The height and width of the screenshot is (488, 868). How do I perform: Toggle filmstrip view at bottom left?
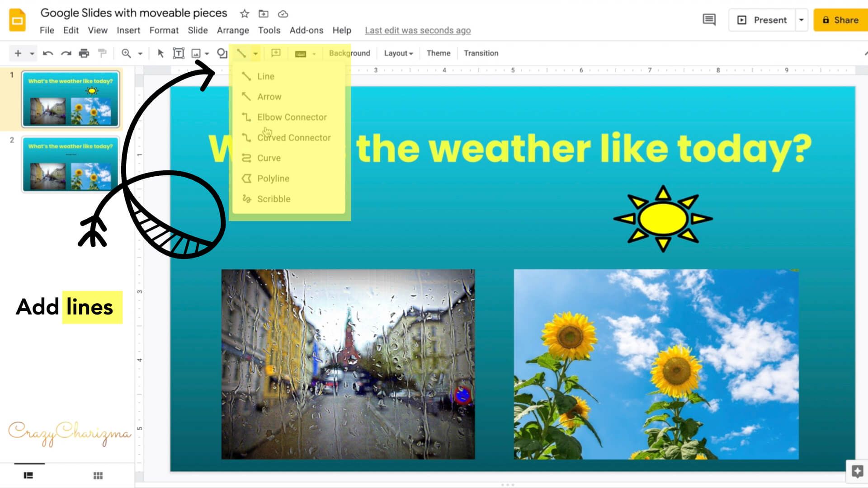(x=28, y=475)
